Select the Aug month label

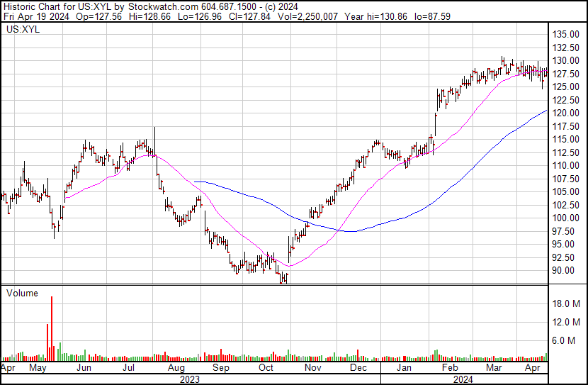point(176,367)
